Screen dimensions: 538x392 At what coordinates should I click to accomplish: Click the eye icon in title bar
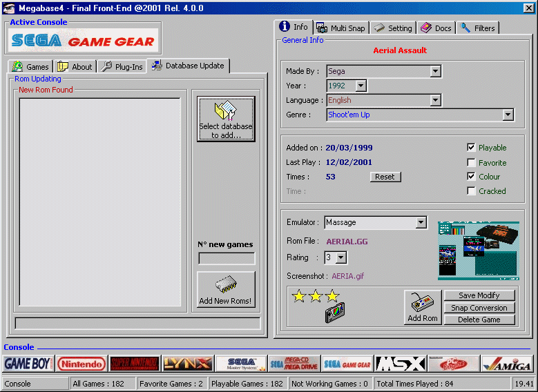(8, 8)
